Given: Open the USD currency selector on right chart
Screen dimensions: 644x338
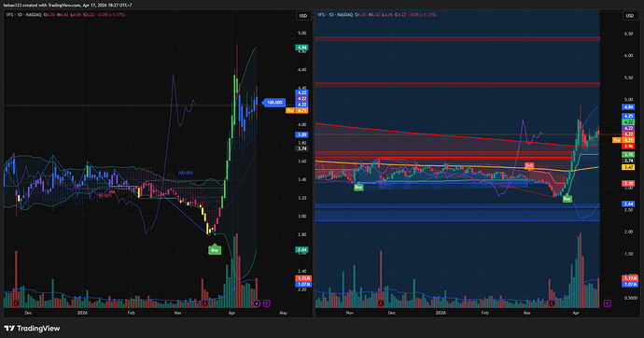Looking at the screenshot, I should coord(629,16).
